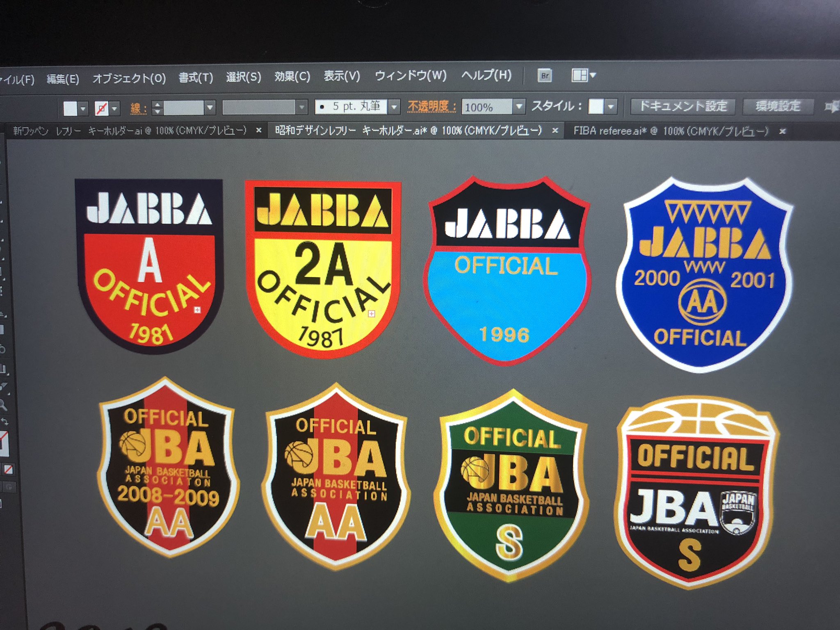
Task: Select the JABBA 2A OFFICIAL 1987 badge
Action: tap(322, 269)
